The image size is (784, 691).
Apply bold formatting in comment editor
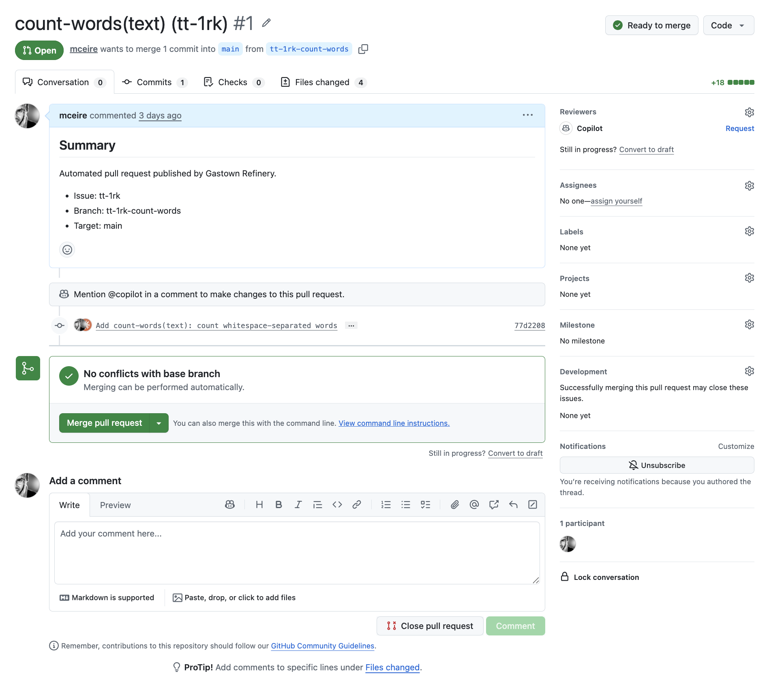click(x=278, y=504)
